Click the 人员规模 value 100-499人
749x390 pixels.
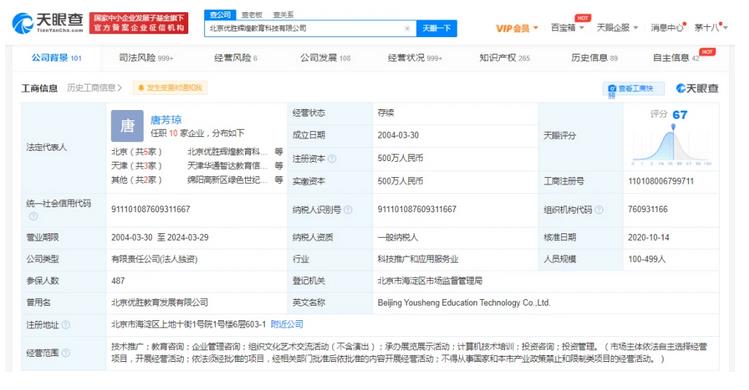click(647, 259)
